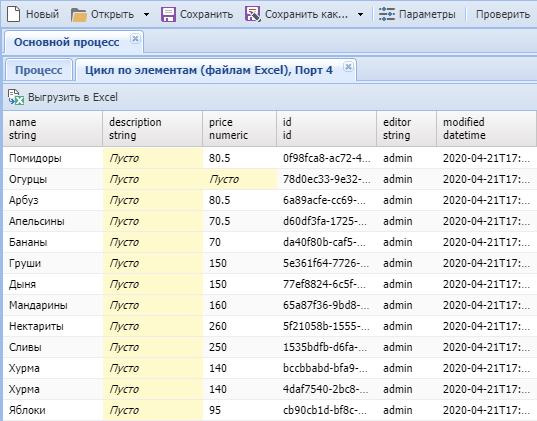
Task: Click the Save floppy disk icon (Сохранить)
Action: point(168,15)
